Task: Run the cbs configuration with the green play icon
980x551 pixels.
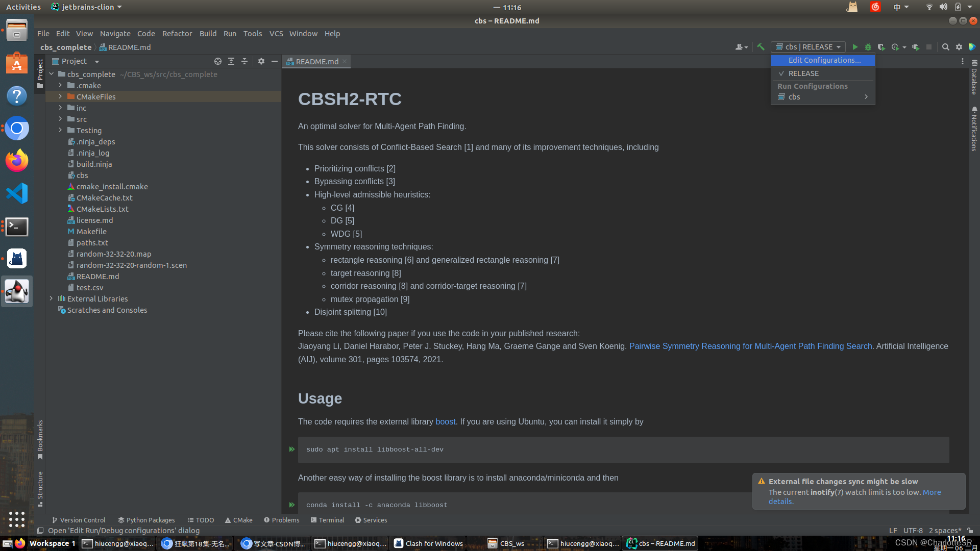Action: pyautogui.click(x=855, y=46)
